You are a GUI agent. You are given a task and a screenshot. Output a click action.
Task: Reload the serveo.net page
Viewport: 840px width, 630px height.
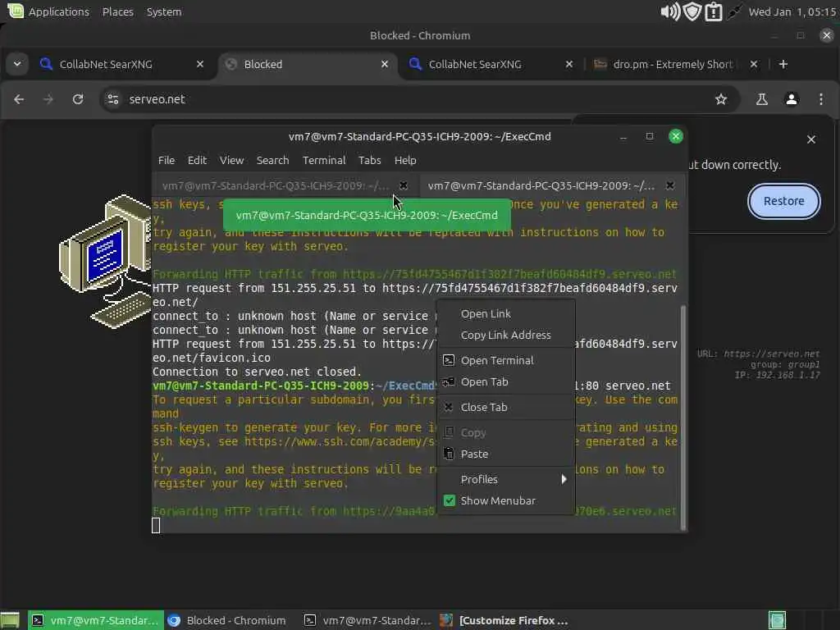point(78,99)
